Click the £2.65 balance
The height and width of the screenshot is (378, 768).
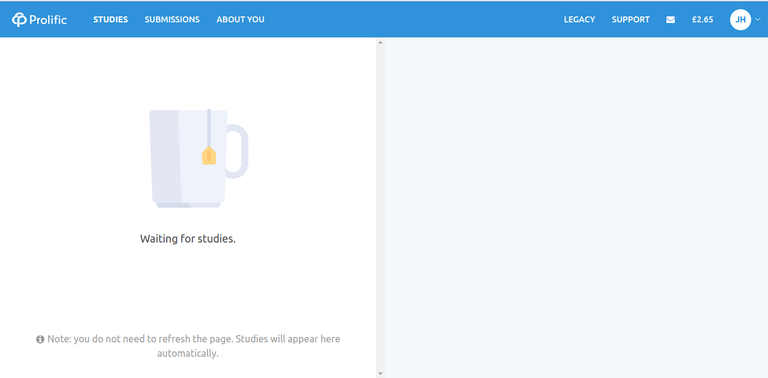(702, 20)
